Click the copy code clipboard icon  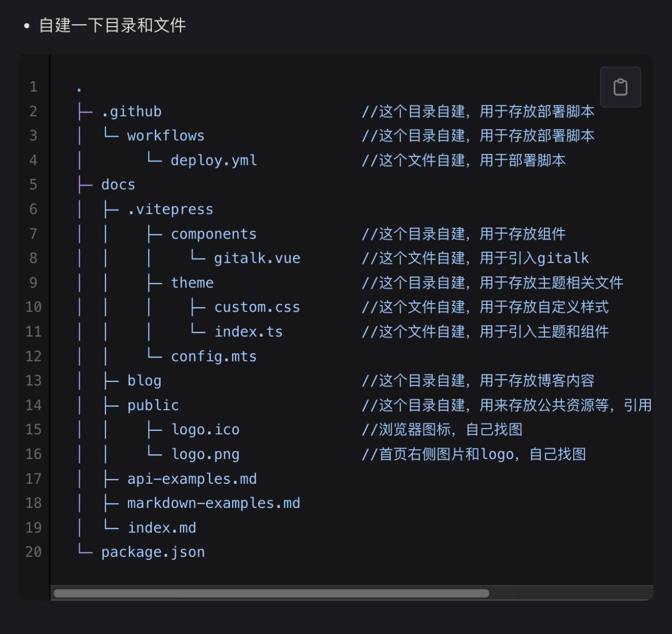coord(620,87)
